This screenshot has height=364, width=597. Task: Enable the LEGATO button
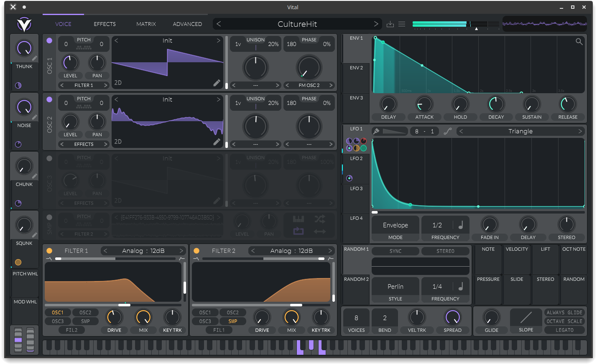pos(564,330)
